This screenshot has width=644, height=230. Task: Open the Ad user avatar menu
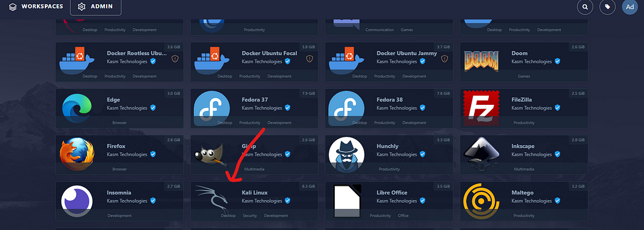tap(630, 7)
